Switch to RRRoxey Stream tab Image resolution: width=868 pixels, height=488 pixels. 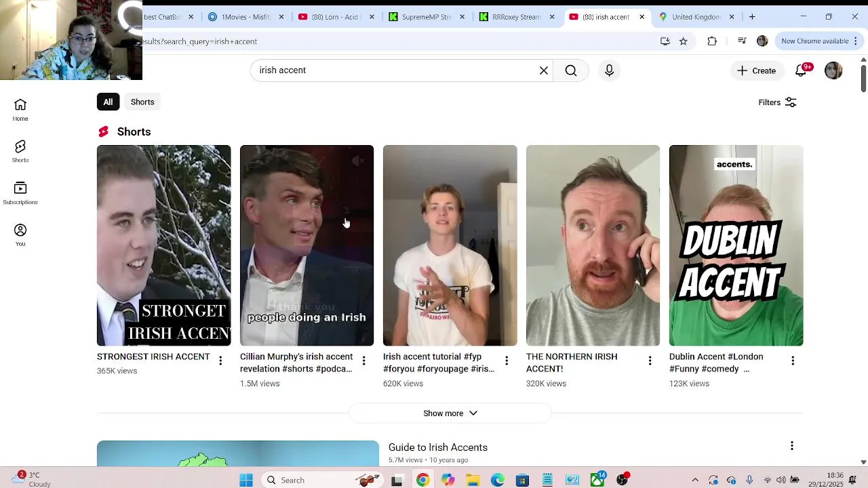pyautogui.click(x=517, y=17)
